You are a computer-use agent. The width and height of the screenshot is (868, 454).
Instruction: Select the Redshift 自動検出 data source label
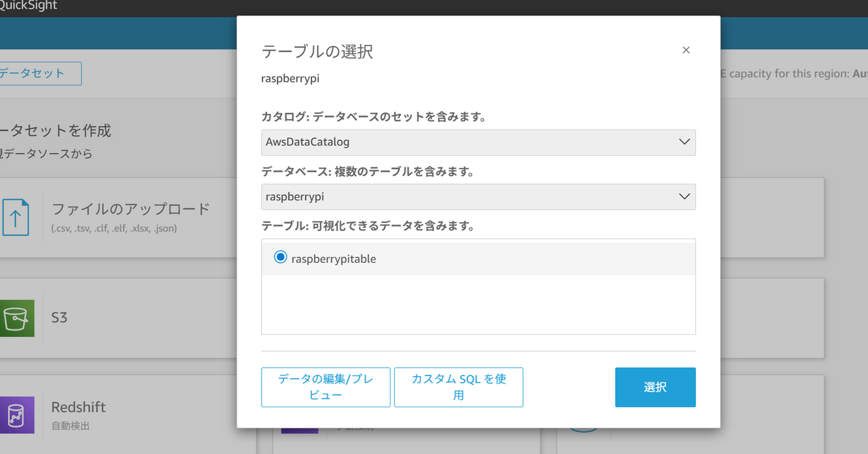pyautogui.click(x=79, y=408)
